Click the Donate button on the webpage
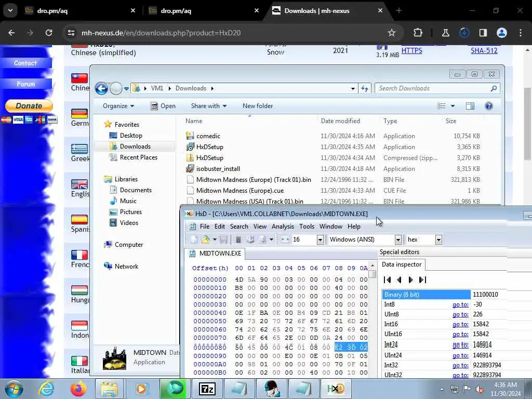The image size is (532, 399). 29,106
